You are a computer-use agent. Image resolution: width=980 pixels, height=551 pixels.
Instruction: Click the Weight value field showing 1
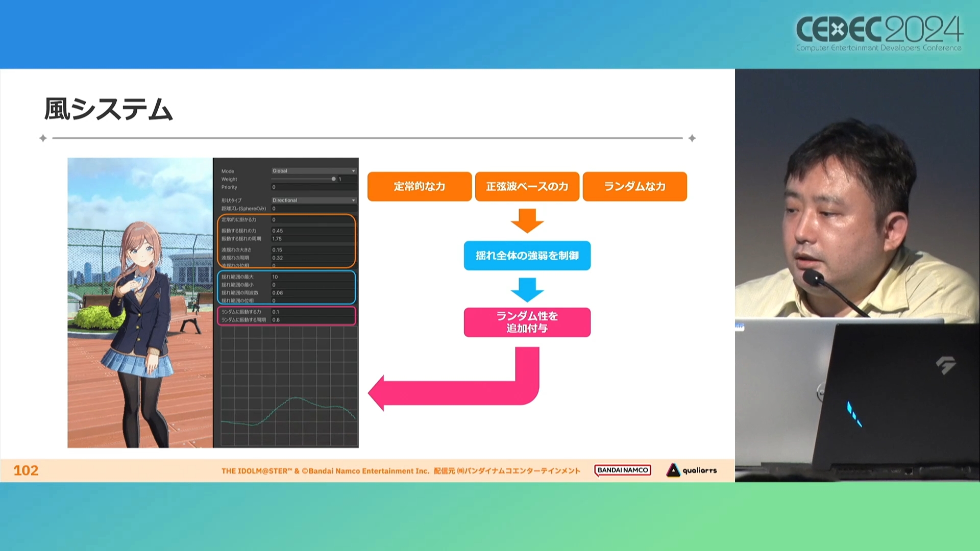(x=347, y=179)
